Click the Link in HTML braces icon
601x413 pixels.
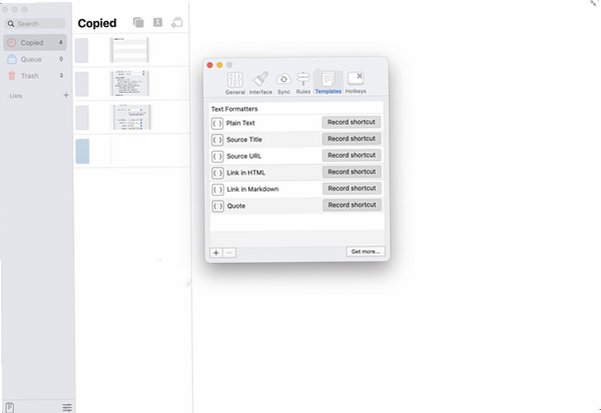pyautogui.click(x=217, y=173)
